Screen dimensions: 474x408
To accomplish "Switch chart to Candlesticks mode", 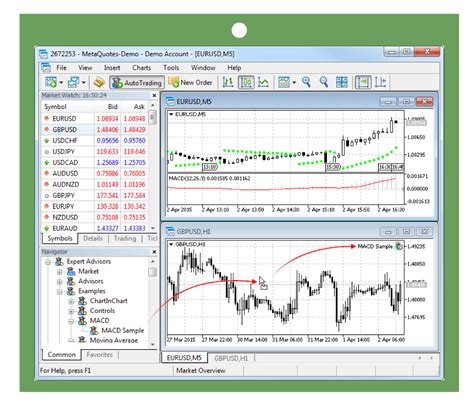I will coord(246,82).
